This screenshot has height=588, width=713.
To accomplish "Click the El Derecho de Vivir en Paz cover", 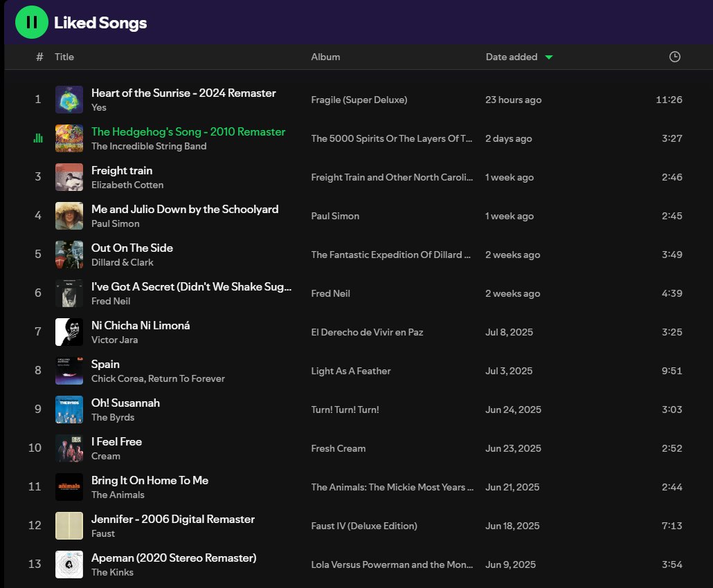I will 69,332.
